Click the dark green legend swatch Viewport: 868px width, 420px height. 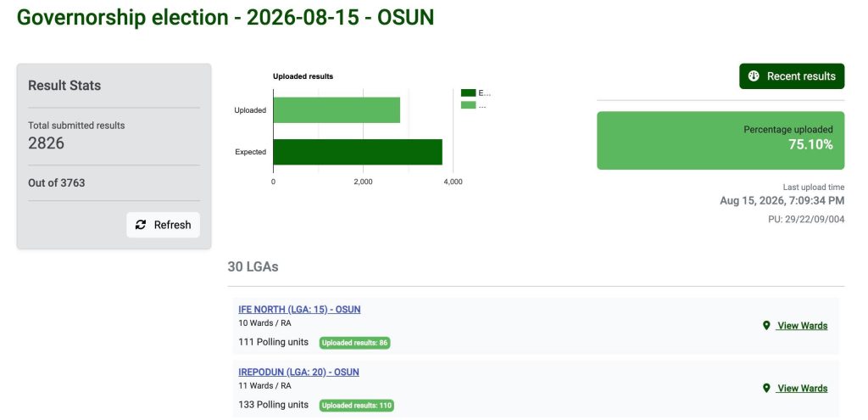point(468,93)
